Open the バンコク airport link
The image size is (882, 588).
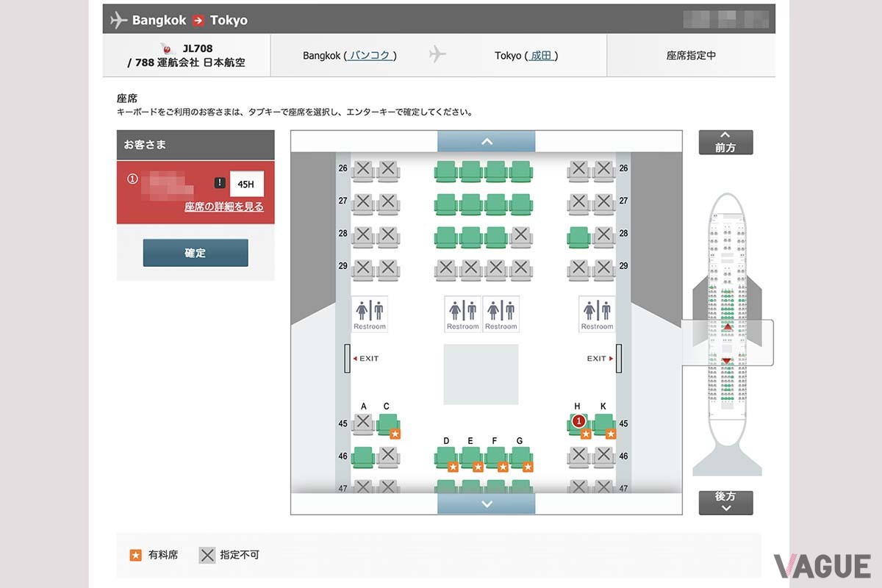coord(372,55)
